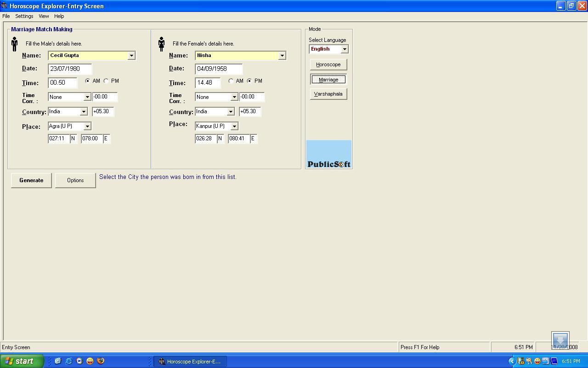Click the security shield alert tray icon
Screen dimensions: 588x368
[520, 361]
